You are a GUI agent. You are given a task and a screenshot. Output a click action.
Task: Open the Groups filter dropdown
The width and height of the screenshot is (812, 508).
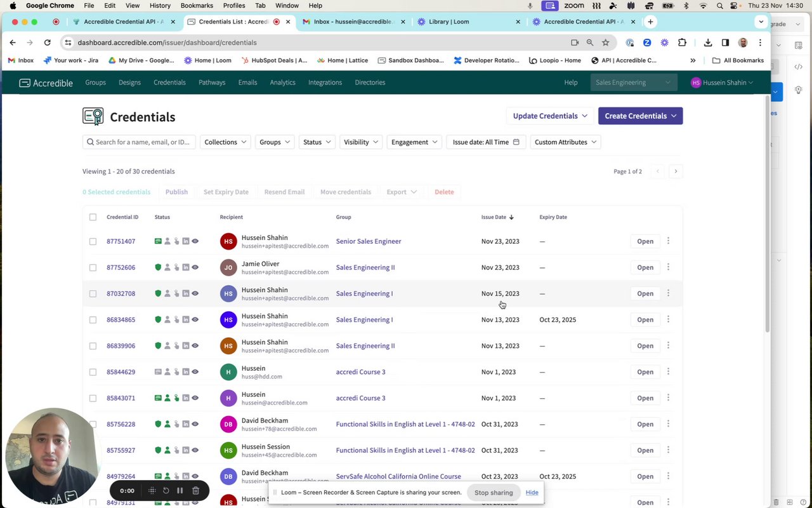click(275, 142)
